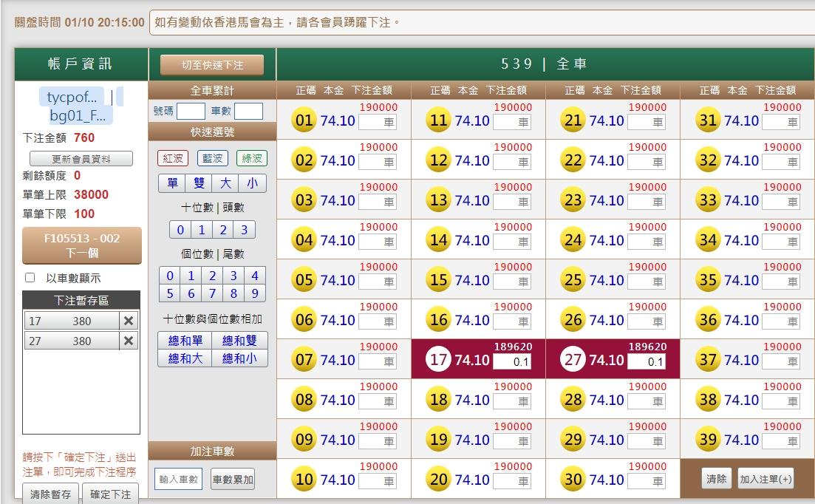Choose the 綠波 quick-pick
Image resolution: width=815 pixels, height=504 pixels.
tap(252, 158)
